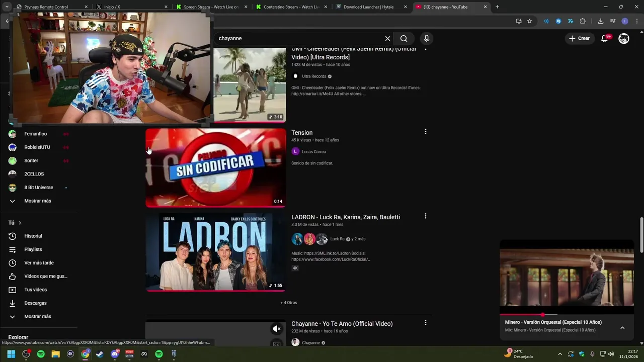
Task: Click the blue sound-wave extension icon
Action: [x=546, y=21]
